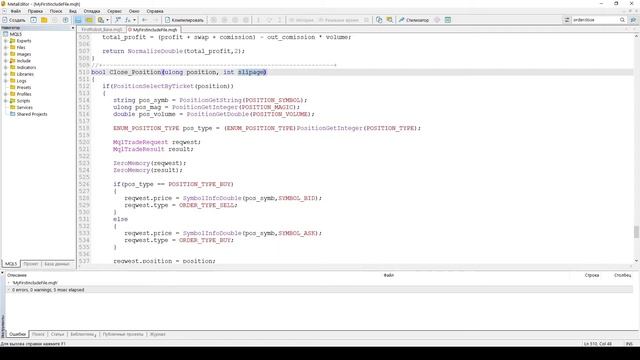This screenshot has height=360, width=640.
Task: Click the Описание column header
Action: (17, 275)
